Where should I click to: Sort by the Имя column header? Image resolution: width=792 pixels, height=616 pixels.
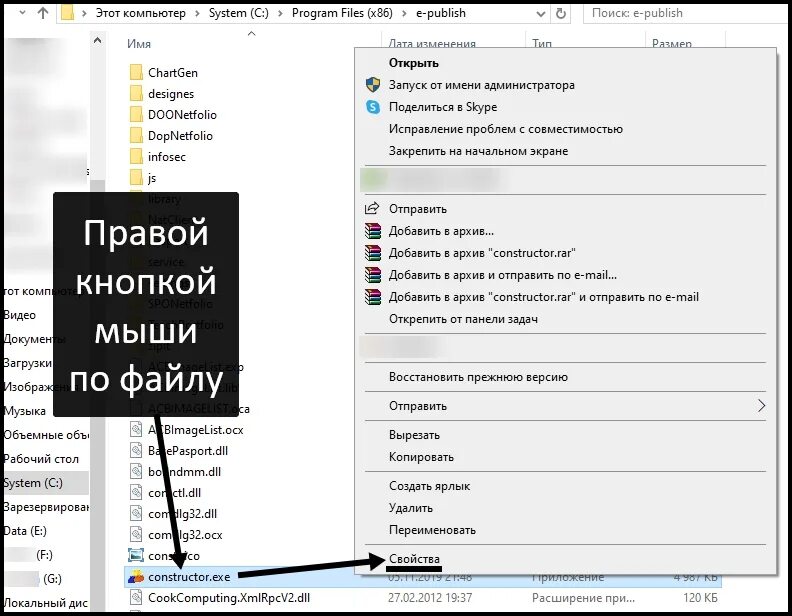point(139,44)
